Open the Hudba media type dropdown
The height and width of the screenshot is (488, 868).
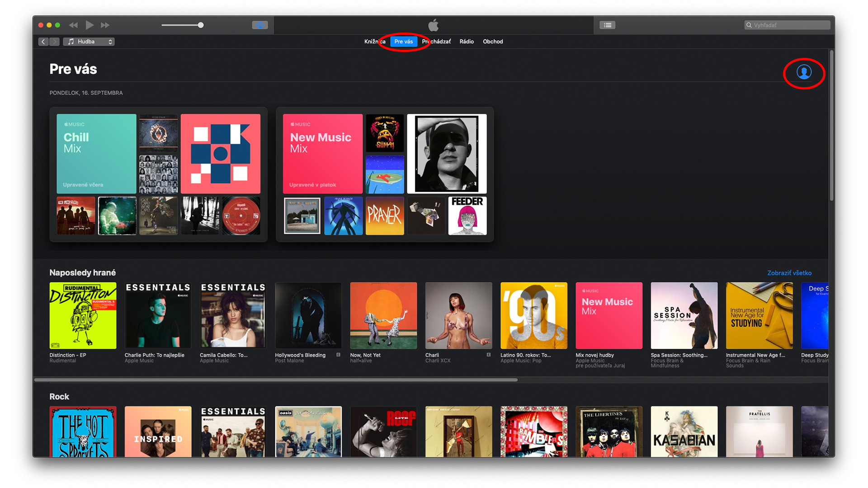tap(89, 42)
